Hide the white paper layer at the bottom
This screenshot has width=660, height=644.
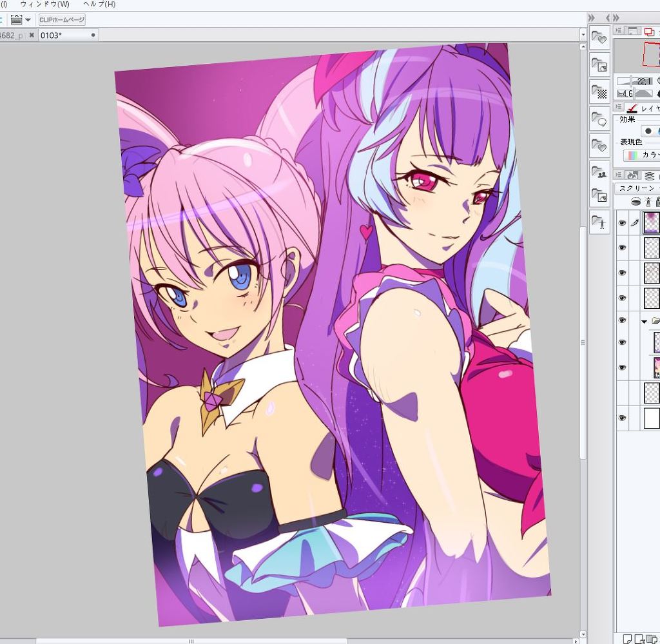[622, 418]
